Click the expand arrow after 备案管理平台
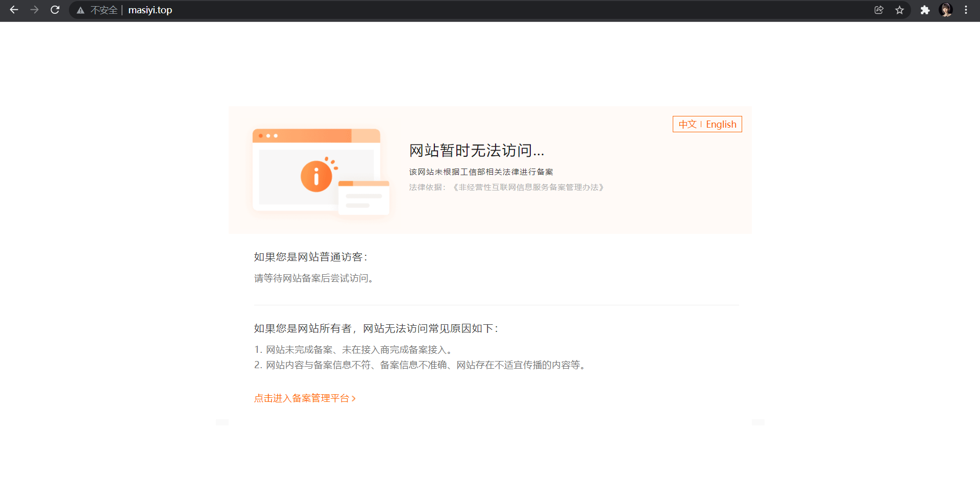 click(x=355, y=398)
